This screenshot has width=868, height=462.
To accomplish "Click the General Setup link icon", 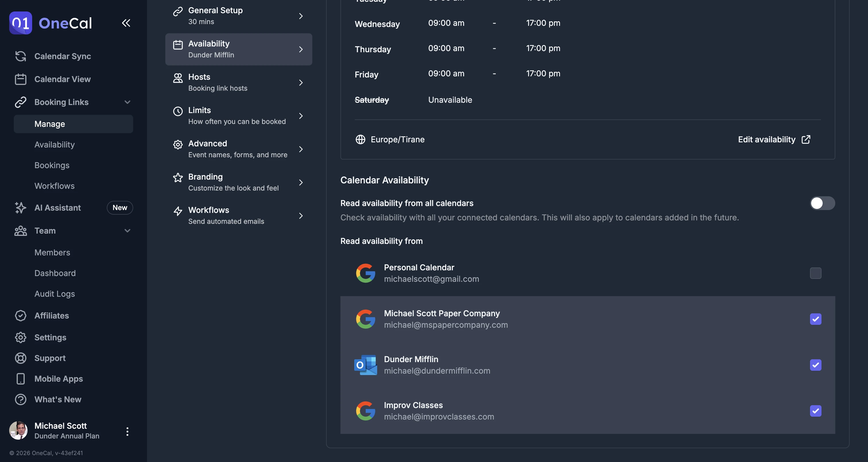I will (x=178, y=11).
